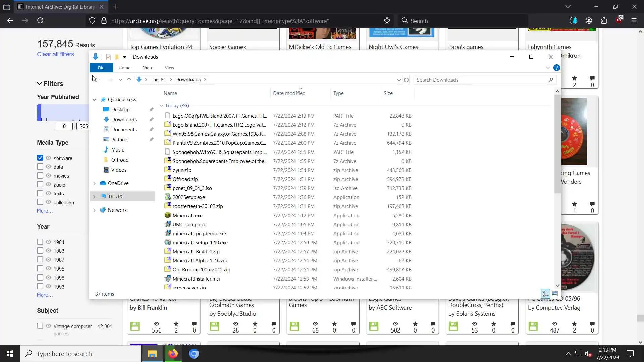Screen dimensions: 644x362
Task: Click the Clear all filters link
Action: (x=55, y=54)
